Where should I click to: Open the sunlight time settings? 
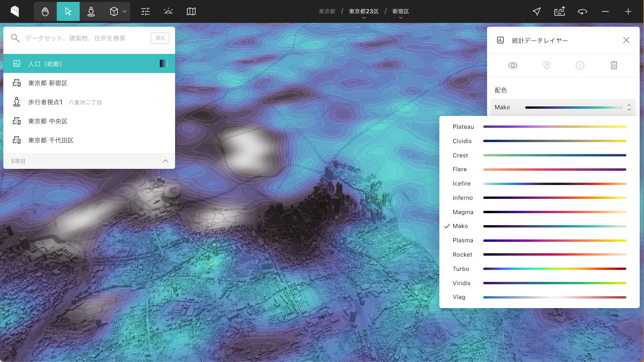coord(168,11)
